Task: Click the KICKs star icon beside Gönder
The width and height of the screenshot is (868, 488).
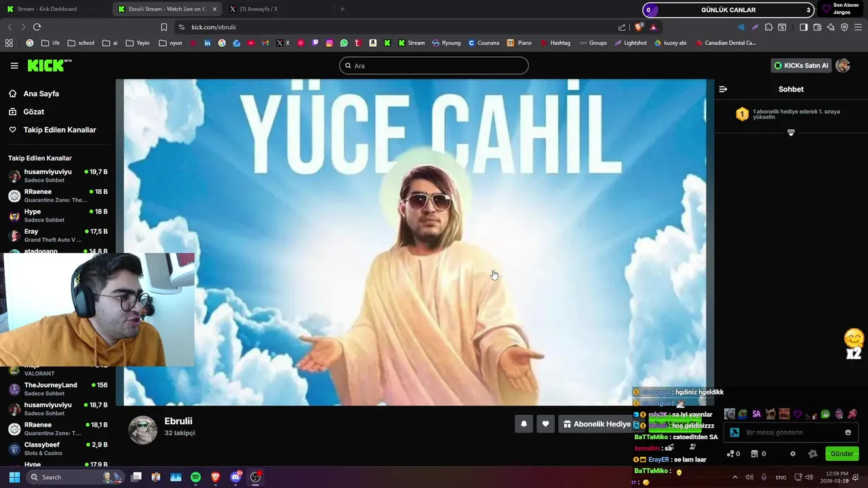Action: (813, 453)
